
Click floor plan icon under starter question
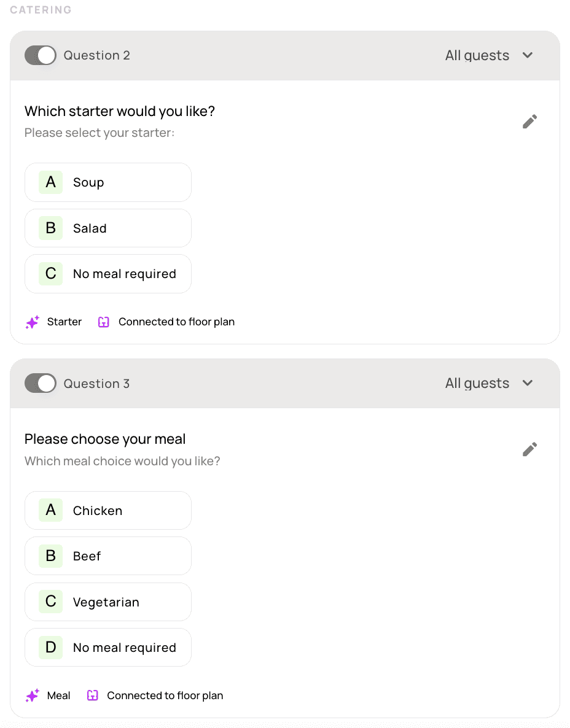click(104, 322)
